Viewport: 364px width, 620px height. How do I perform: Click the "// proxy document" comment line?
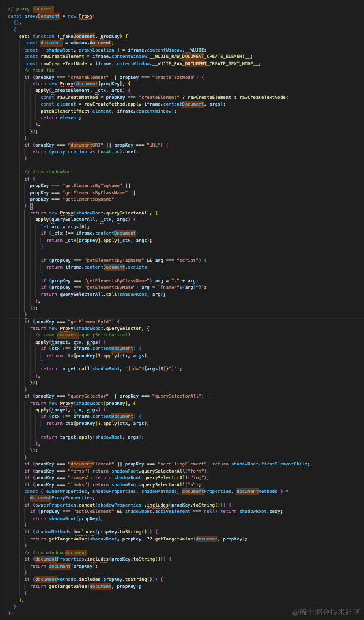point(31,8)
